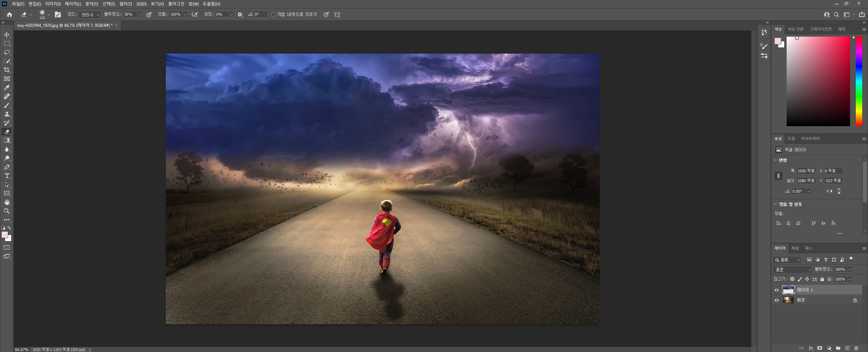Toggle width-height link constraint
Image resolution: width=868 pixels, height=352 pixels.
pos(778,176)
